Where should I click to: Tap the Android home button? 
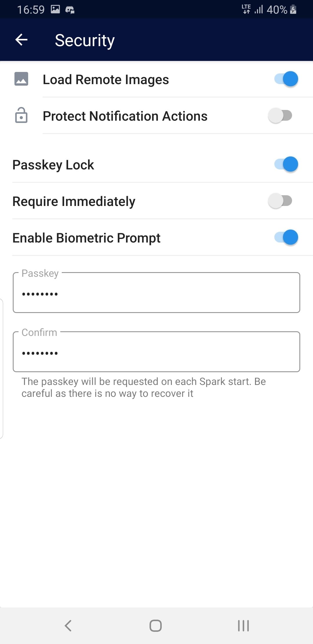[x=156, y=626]
